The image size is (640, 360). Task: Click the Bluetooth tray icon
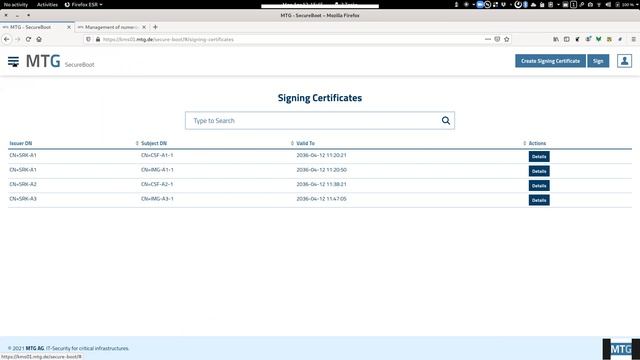coord(525,4)
